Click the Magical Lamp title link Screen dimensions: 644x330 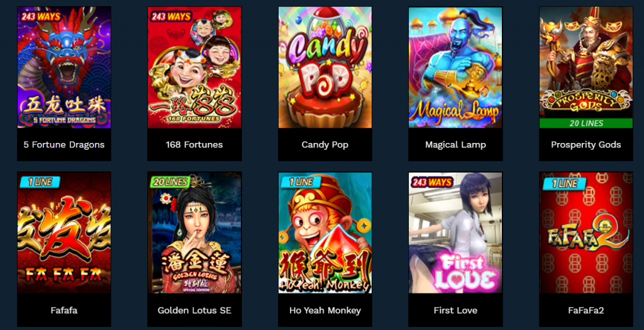(x=455, y=145)
